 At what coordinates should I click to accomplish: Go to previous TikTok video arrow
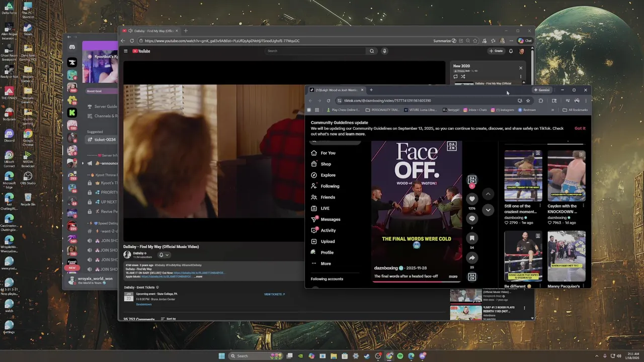click(x=488, y=194)
